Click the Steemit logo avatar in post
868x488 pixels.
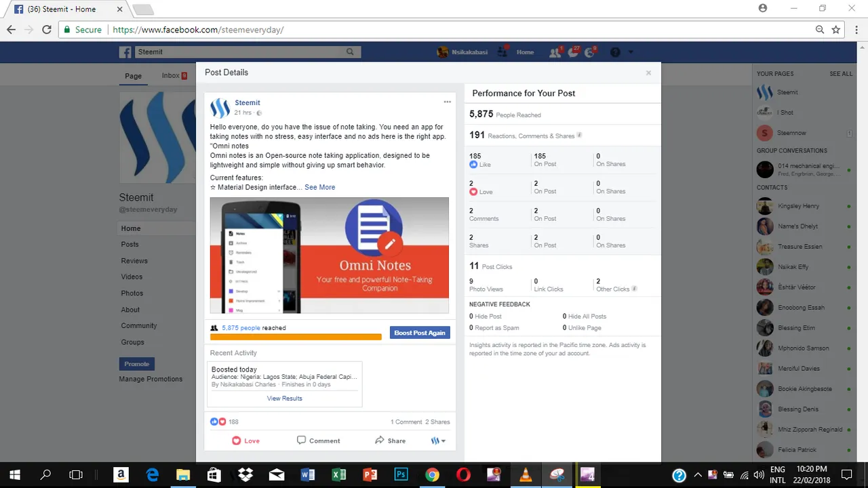pyautogui.click(x=220, y=108)
